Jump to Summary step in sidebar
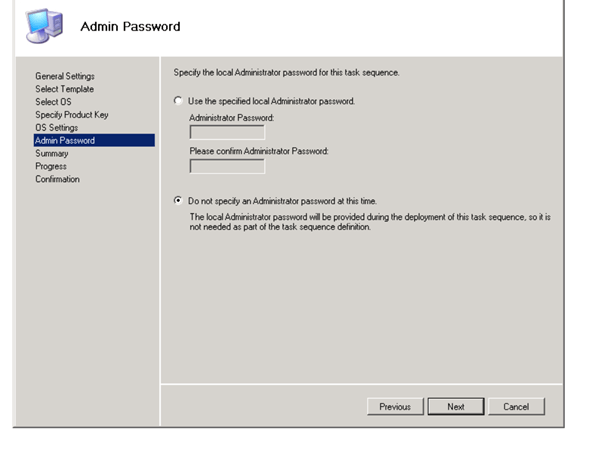The height and width of the screenshot is (466, 602). tap(51, 154)
